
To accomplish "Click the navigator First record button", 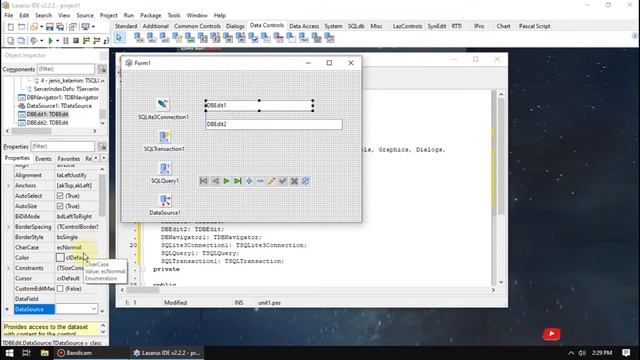I will pyautogui.click(x=203, y=181).
